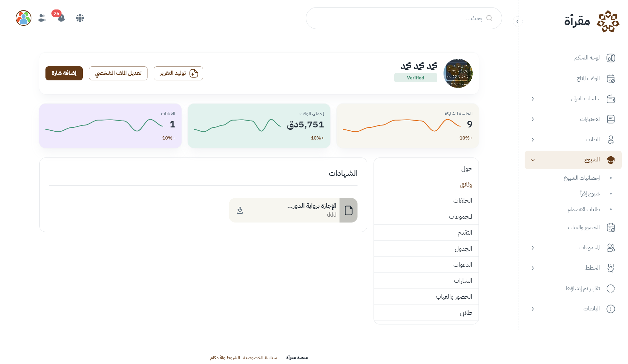Click the إضافة شارة button

point(64,73)
